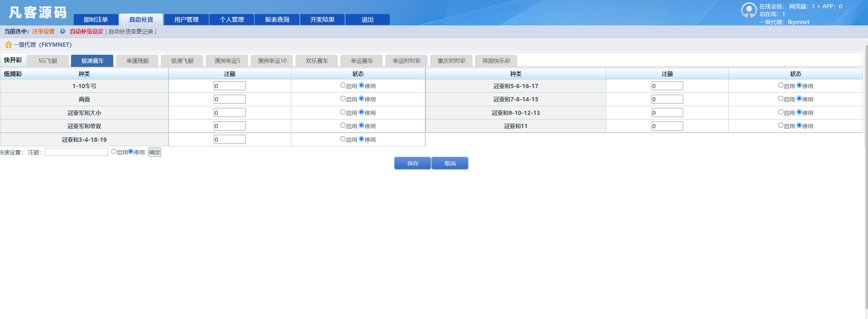Switch to the 澳洲幸运5 tab
The height and width of the screenshot is (319, 868).
(x=227, y=60)
